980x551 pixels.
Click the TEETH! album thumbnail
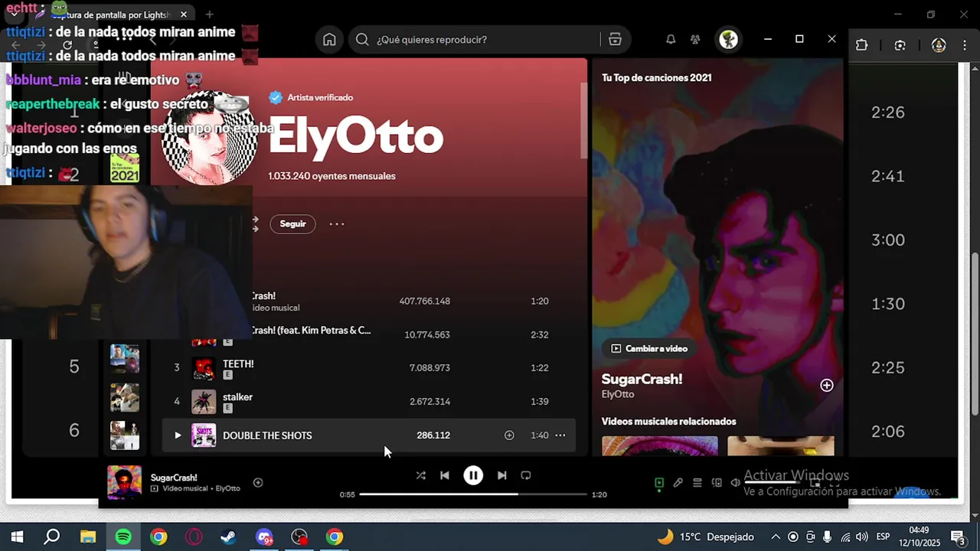point(204,368)
